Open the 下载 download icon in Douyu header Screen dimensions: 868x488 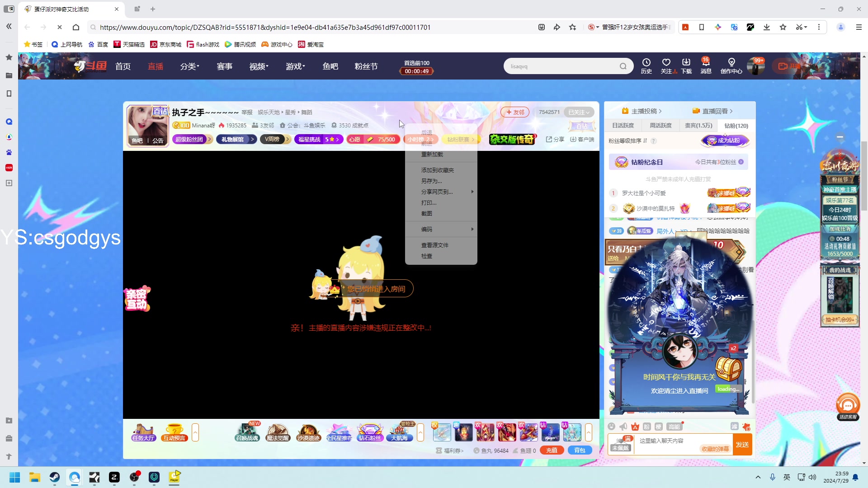pyautogui.click(x=686, y=66)
